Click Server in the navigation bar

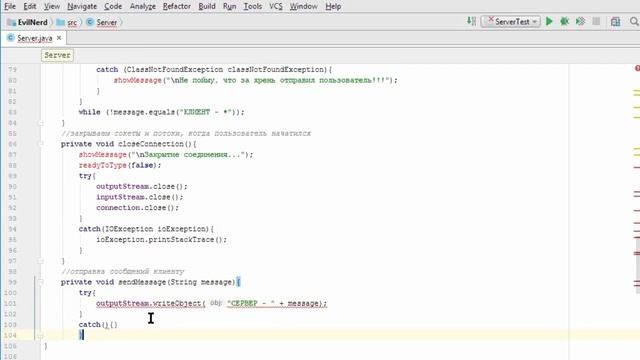tap(107, 22)
